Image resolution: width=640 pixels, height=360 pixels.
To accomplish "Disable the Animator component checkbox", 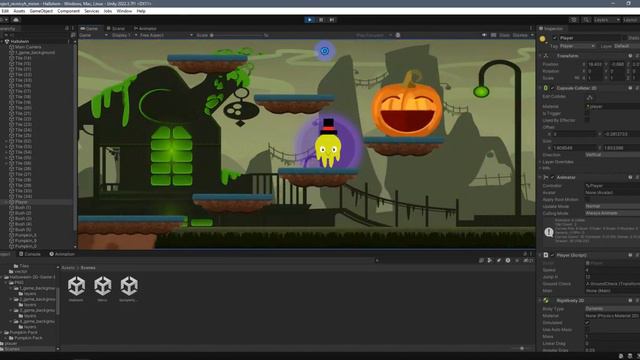I will 553,178.
